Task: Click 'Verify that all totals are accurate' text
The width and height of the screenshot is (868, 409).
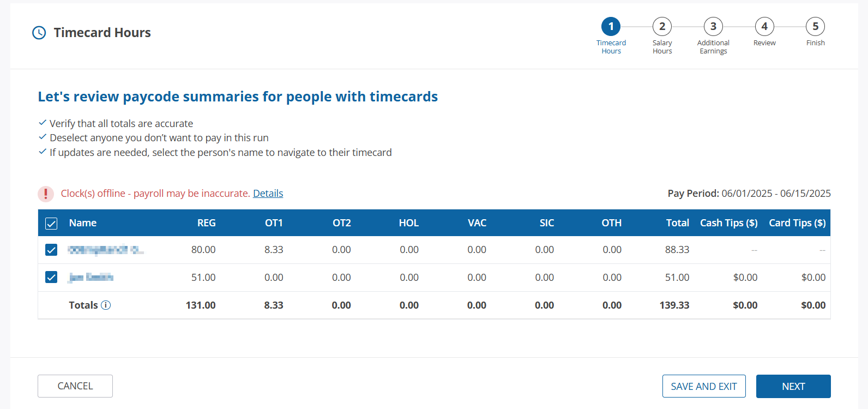Action: [121, 124]
